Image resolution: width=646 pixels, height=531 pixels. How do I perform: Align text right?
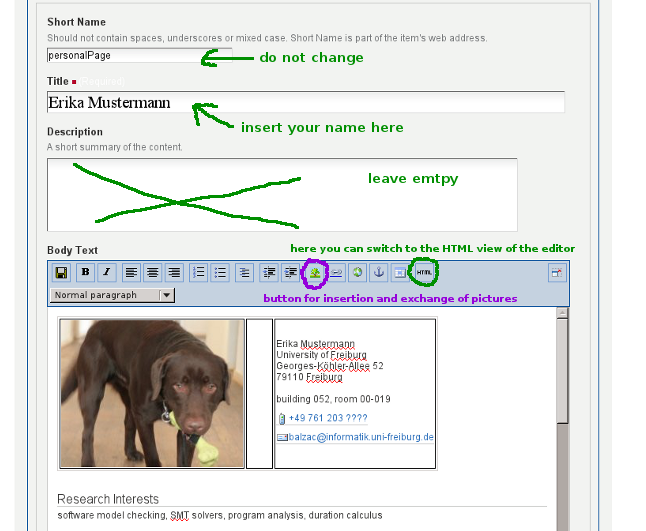tap(174, 272)
